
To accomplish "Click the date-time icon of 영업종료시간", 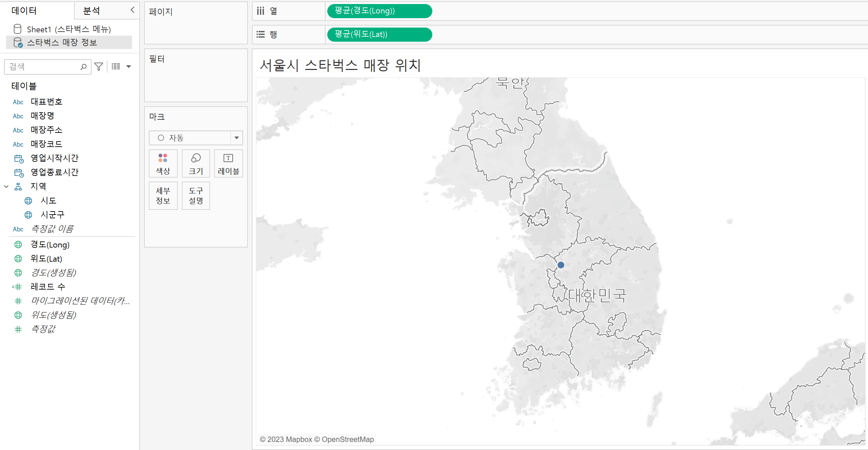I will point(19,173).
